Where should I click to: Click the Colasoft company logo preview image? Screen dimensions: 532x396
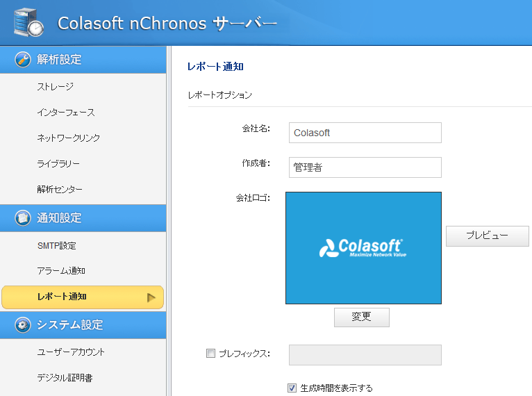click(363, 248)
